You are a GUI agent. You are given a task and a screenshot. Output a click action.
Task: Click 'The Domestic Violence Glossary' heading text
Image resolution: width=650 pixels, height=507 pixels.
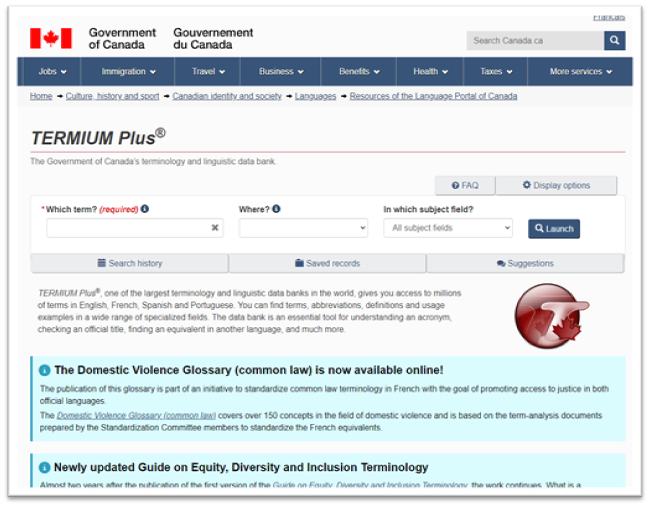coord(249,370)
